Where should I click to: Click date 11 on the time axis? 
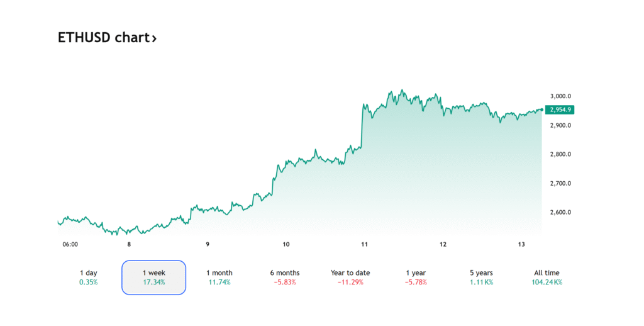[364, 244]
